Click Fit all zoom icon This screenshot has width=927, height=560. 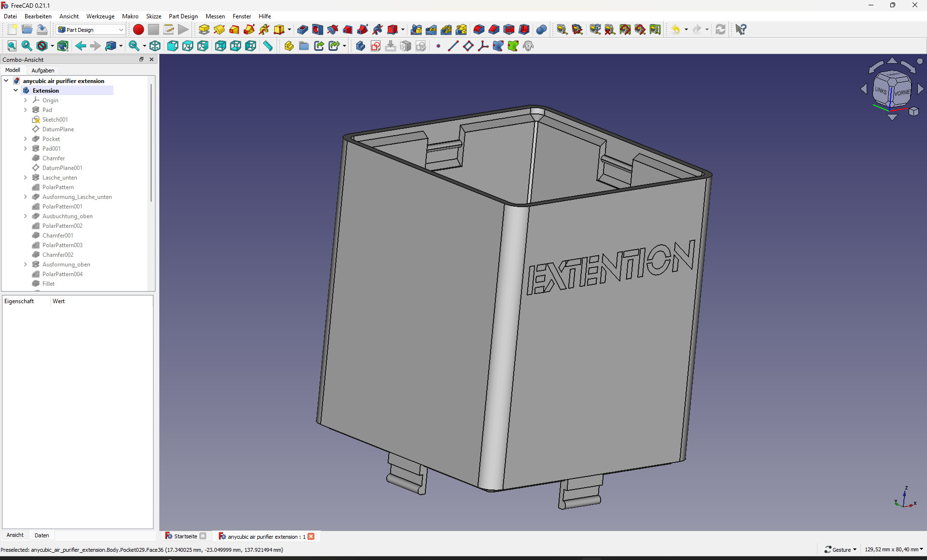[12, 46]
